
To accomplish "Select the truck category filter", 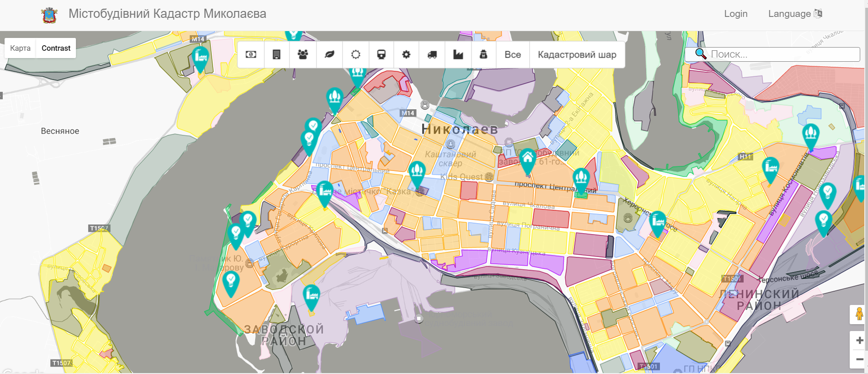I will click(x=432, y=54).
